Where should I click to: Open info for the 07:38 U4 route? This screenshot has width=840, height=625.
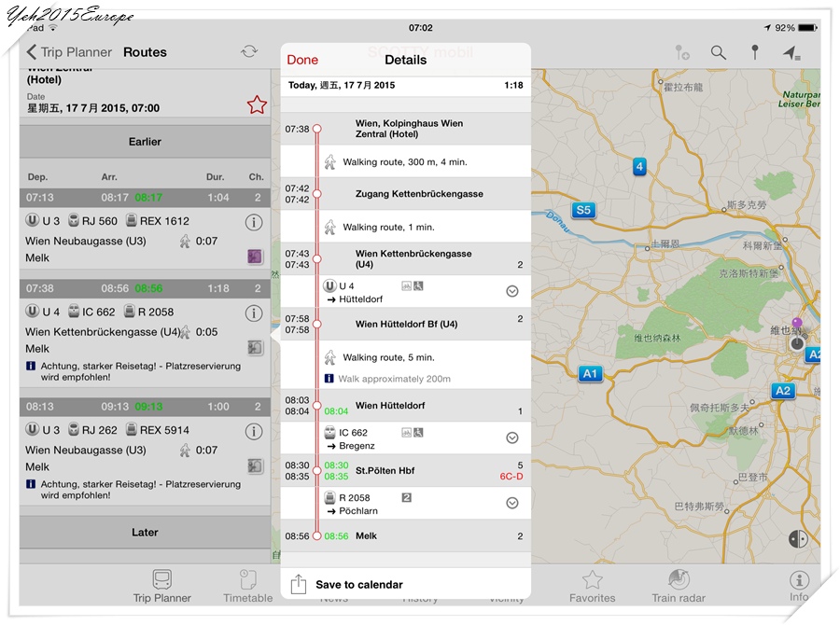[254, 312]
